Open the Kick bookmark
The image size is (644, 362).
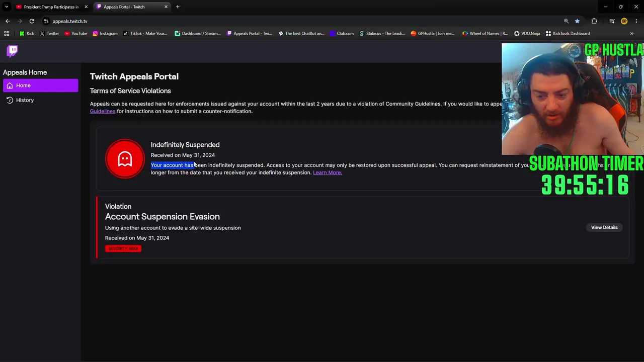tap(27, 33)
